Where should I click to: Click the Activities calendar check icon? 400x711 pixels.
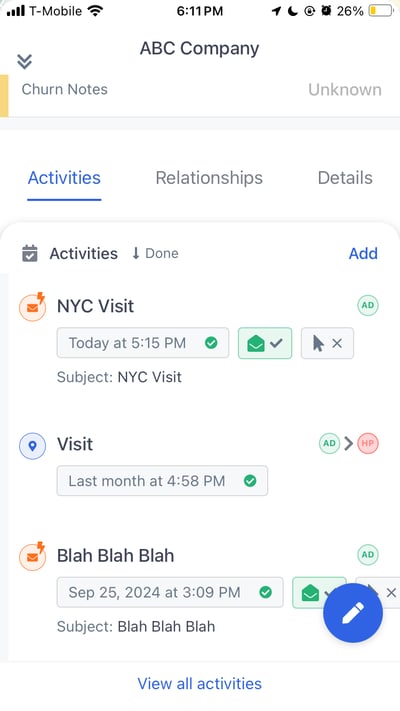tap(30, 253)
